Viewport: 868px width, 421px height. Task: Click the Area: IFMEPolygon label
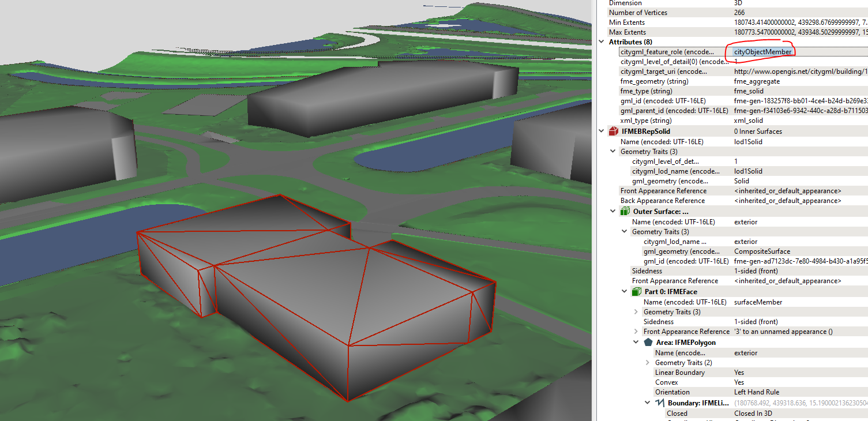(x=686, y=343)
